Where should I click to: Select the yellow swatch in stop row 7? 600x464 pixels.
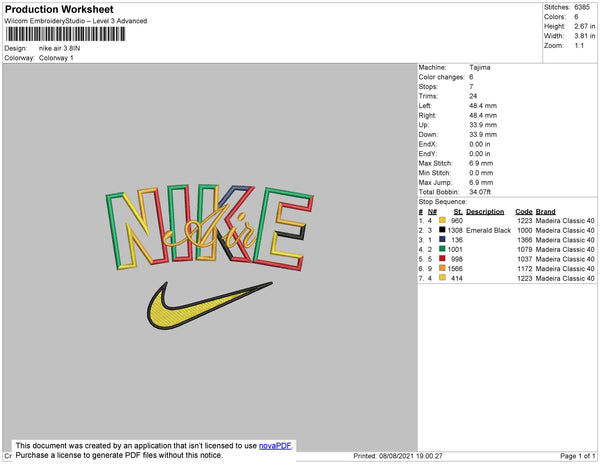click(x=442, y=278)
